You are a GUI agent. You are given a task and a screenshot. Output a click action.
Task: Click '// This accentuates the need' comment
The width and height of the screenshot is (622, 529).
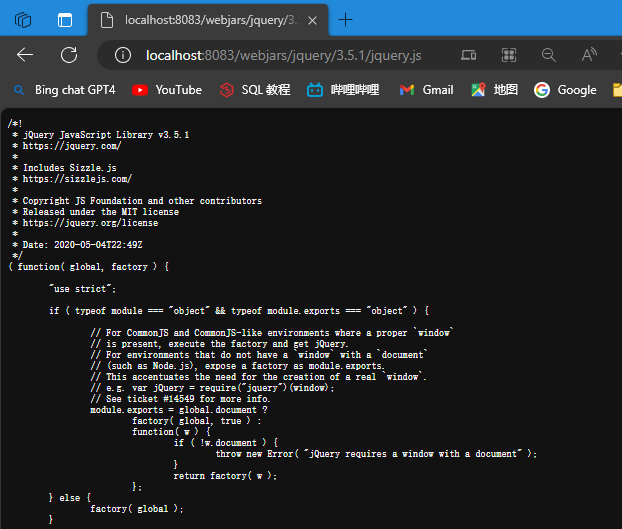click(x=258, y=377)
